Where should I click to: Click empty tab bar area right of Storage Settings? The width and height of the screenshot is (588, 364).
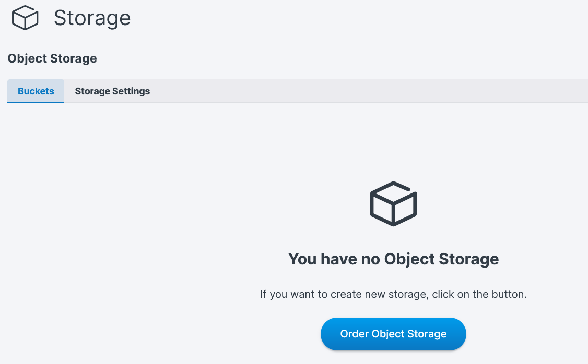[x=366, y=91]
